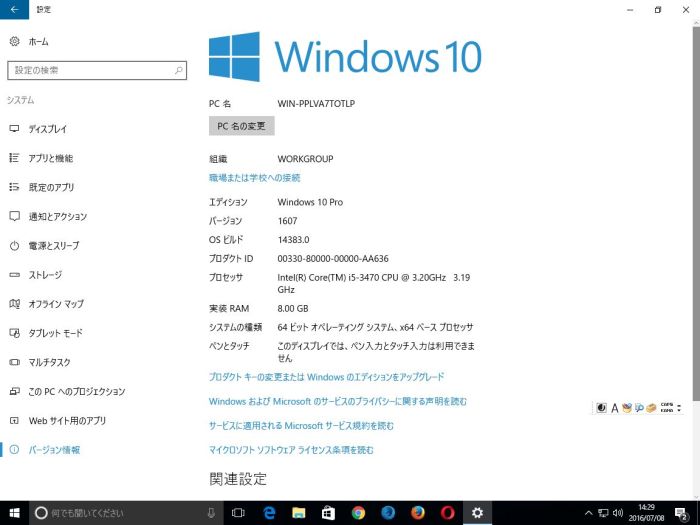Read マイクロソフト ソフトウェア ライセンス条項 link
The height and width of the screenshot is (525, 700).
pos(291,450)
